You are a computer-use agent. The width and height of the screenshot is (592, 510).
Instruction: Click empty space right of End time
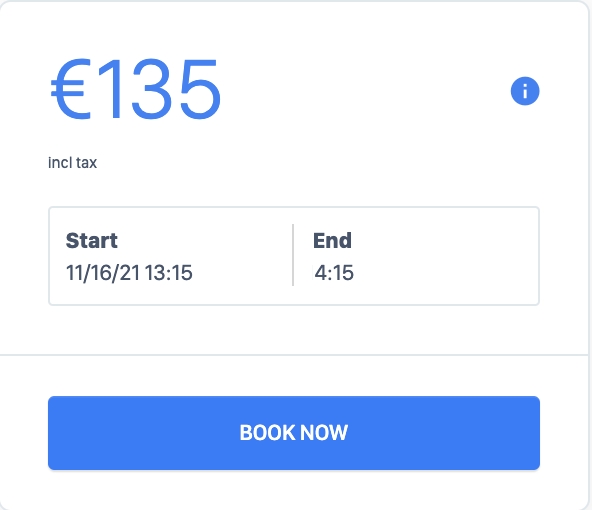coord(446,273)
